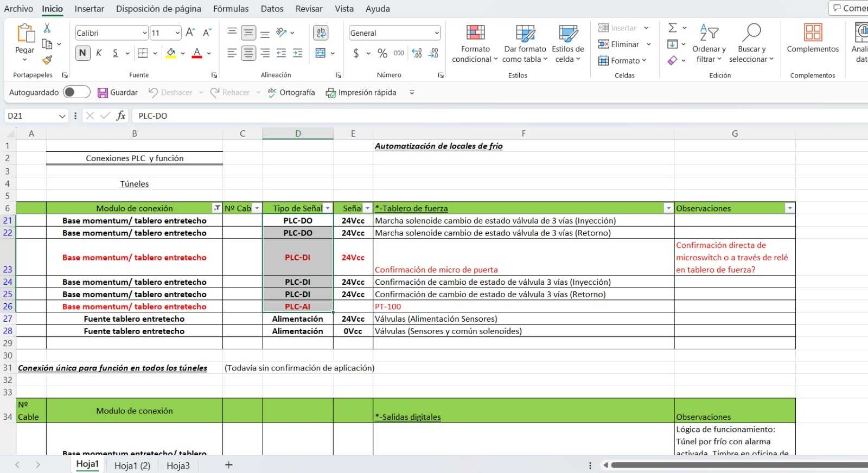The image size is (868, 473).
Task: Open the Fórmulas ribbon tab
Action: (231, 9)
